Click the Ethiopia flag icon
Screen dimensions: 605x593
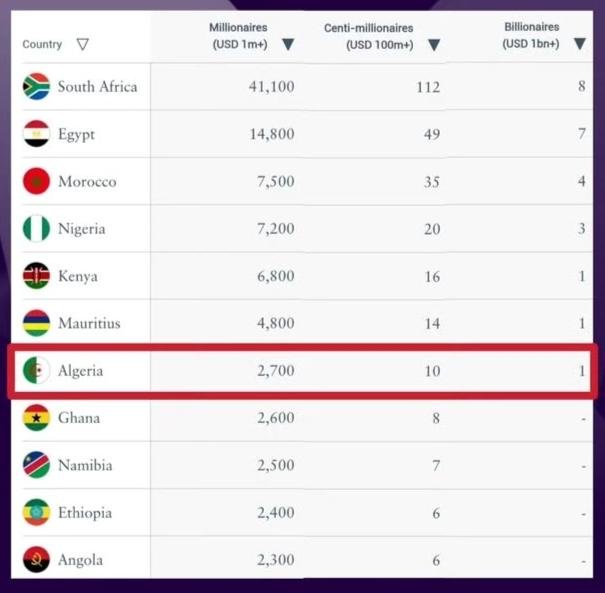[x=36, y=513]
